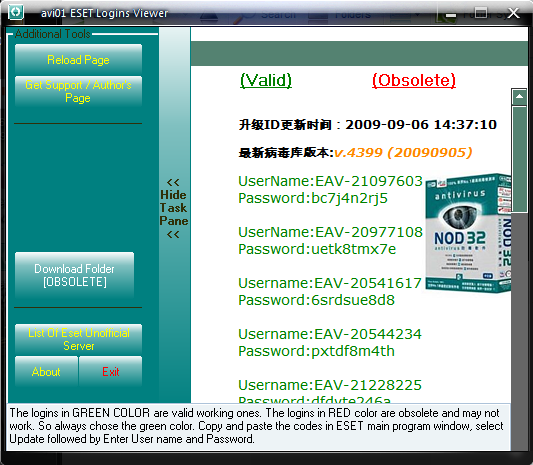Image resolution: width=533 pixels, height=465 pixels.
Task: Click the NOD32 antivirus box image
Action: (468, 233)
